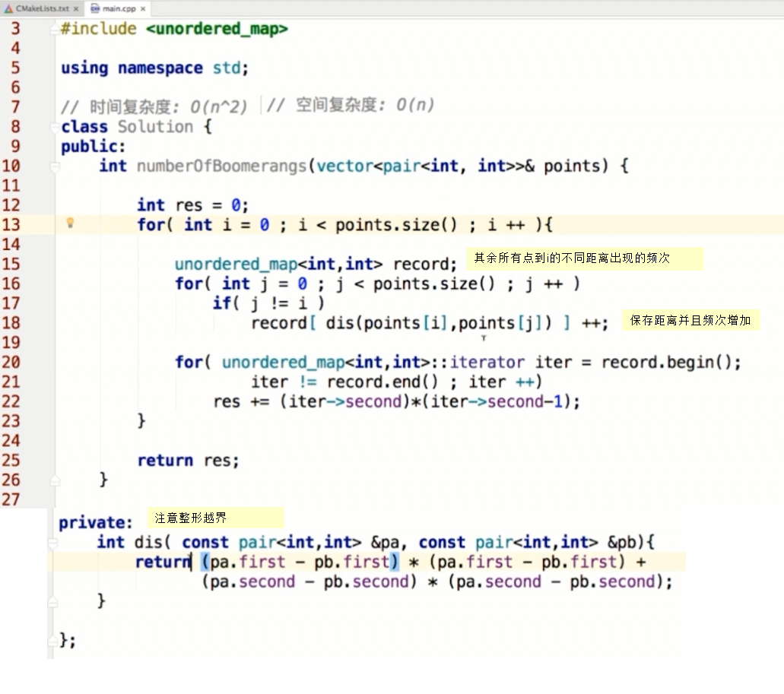Image resolution: width=784 pixels, height=694 pixels.
Task: Click the 'return res;' statement
Action: [x=189, y=461]
